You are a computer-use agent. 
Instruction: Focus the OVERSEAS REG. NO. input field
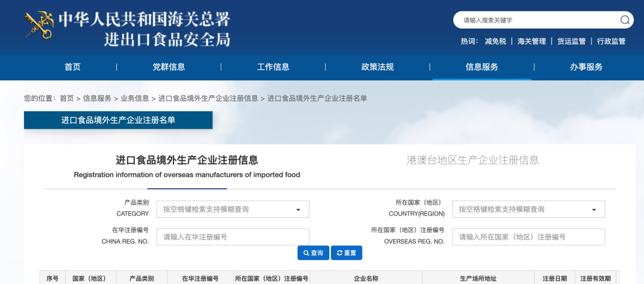[528, 237]
